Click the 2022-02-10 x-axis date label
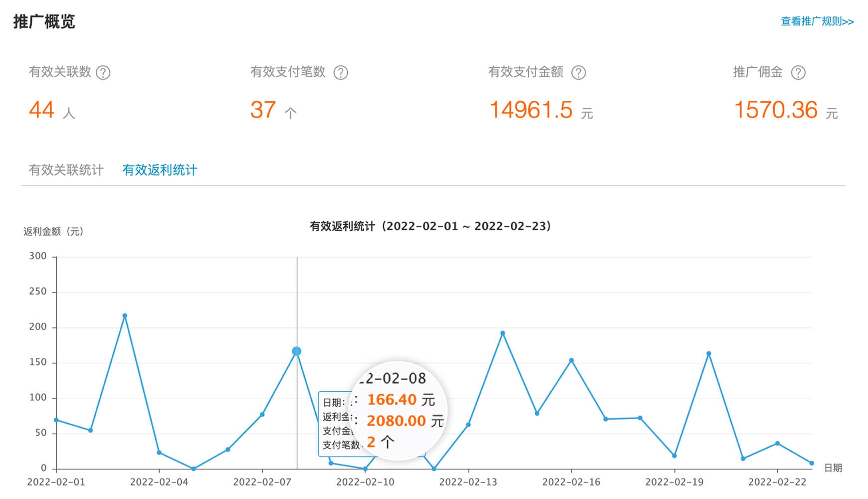The image size is (868, 499). point(365,482)
